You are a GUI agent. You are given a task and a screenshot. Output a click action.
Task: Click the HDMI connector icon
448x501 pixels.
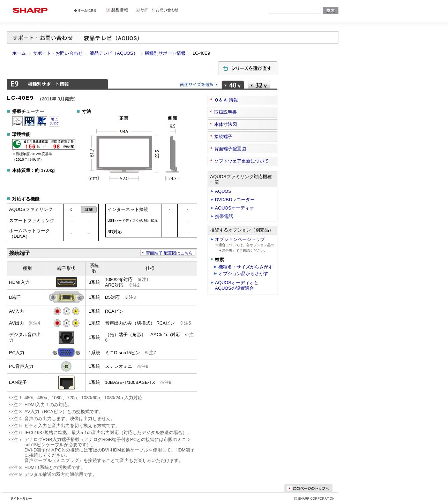pyautogui.click(x=66, y=282)
